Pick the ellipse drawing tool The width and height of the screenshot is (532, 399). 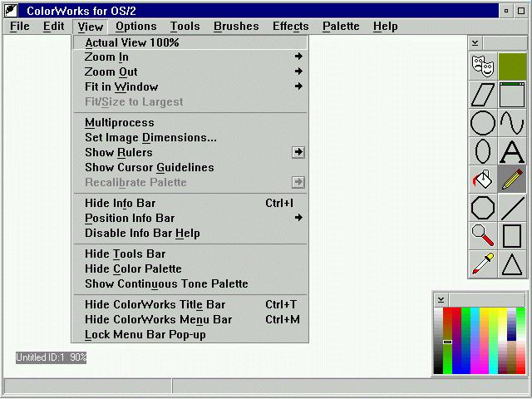coord(483,151)
